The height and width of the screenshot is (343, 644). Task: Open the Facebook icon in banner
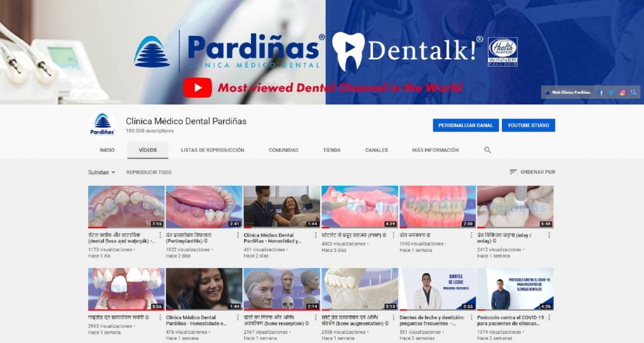tap(601, 93)
